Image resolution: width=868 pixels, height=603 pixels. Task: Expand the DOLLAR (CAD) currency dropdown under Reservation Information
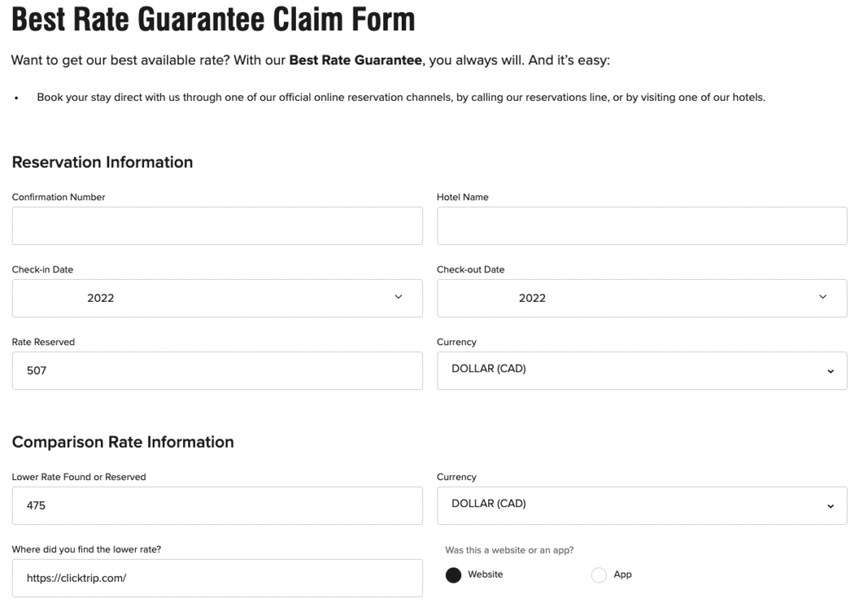tap(642, 371)
